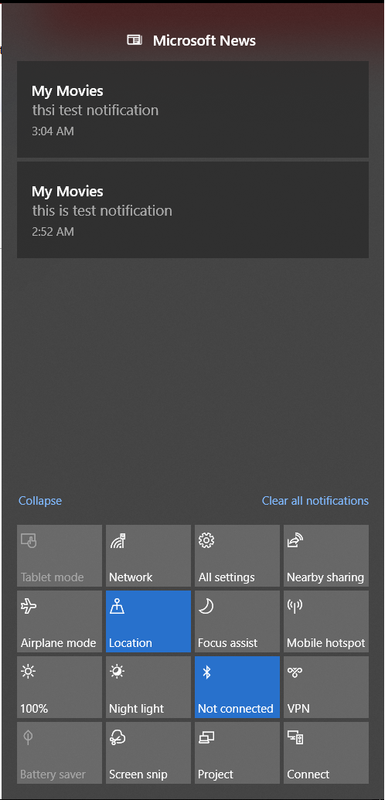Viewport: 385px width, 800px height.
Task: Turn on Night light tile
Action: point(148,687)
